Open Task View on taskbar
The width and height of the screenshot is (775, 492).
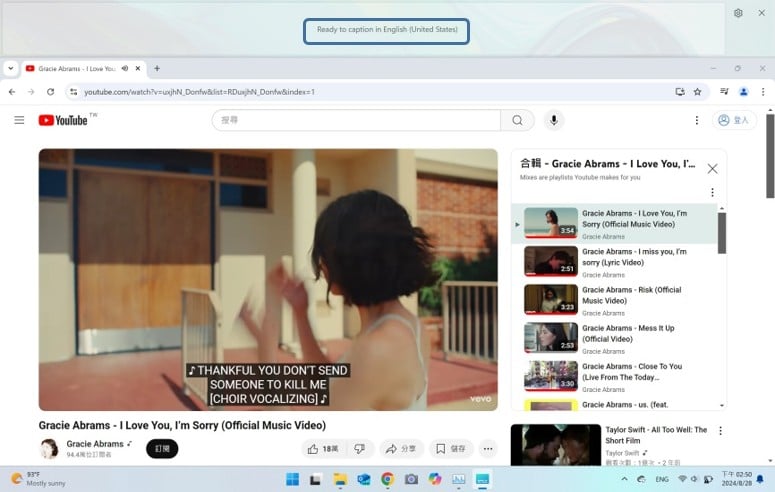click(316, 479)
